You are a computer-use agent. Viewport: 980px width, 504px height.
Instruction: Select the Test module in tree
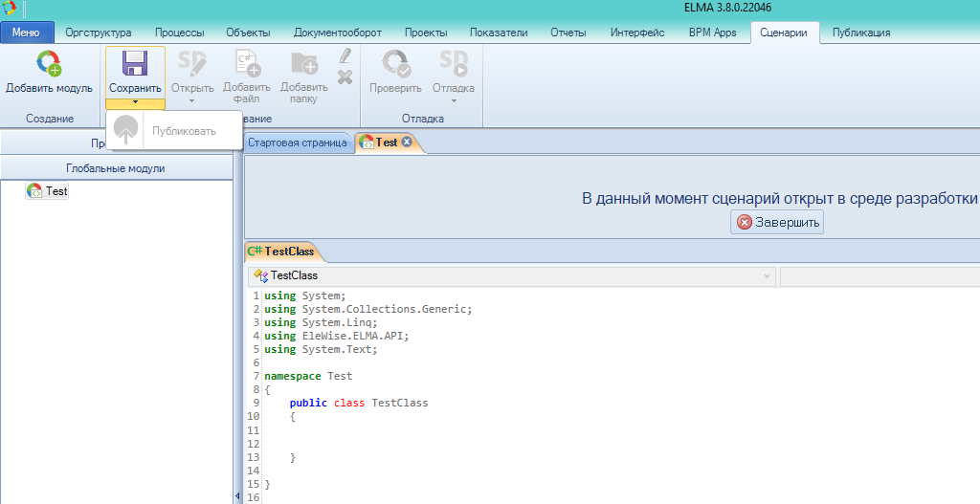(x=56, y=191)
